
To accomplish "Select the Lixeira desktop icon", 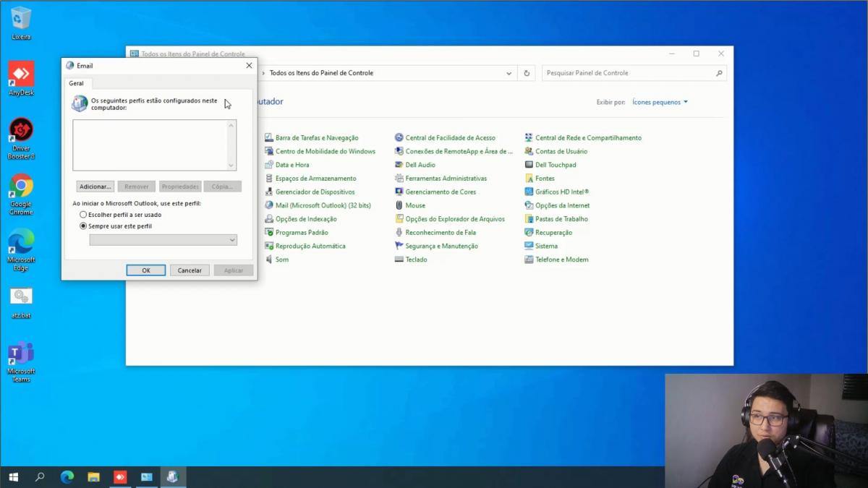I will pyautogui.click(x=21, y=22).
